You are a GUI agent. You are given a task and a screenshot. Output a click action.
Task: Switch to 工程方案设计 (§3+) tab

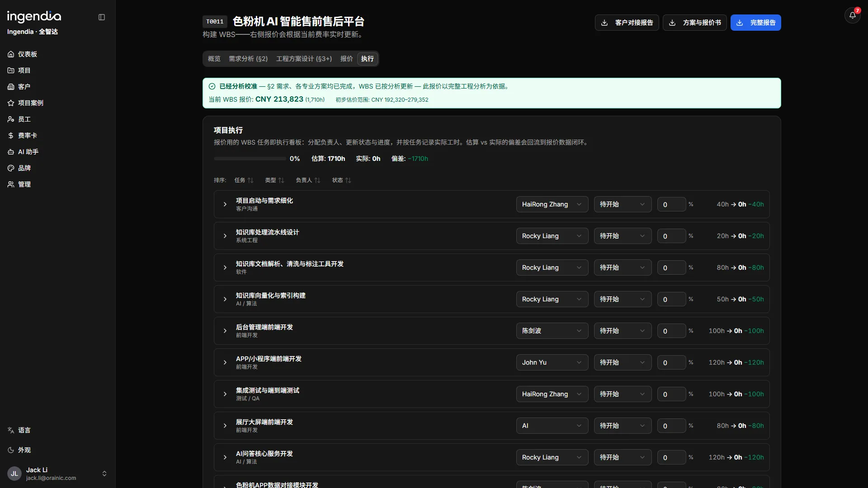pyautogui.click(x=304, y=59)
